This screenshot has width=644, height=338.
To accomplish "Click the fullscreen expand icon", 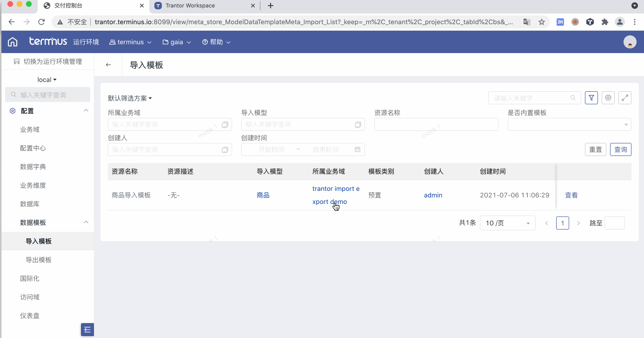I will point(625,98).
